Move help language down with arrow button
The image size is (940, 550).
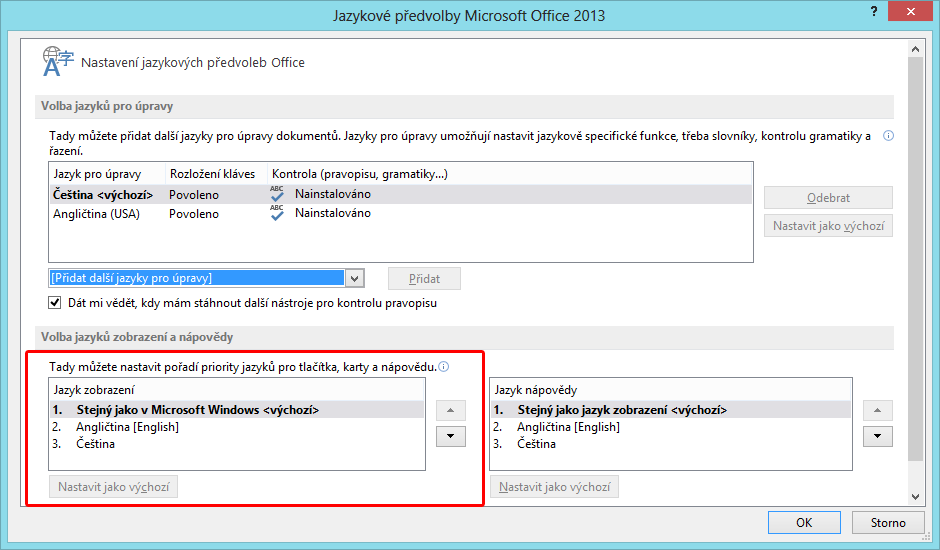point(877,436)
